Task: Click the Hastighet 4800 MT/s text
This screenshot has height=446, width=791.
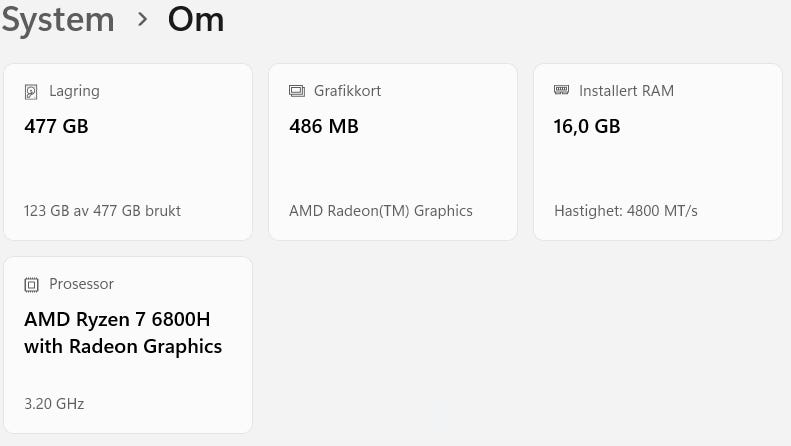Action: tap(625, 211)
